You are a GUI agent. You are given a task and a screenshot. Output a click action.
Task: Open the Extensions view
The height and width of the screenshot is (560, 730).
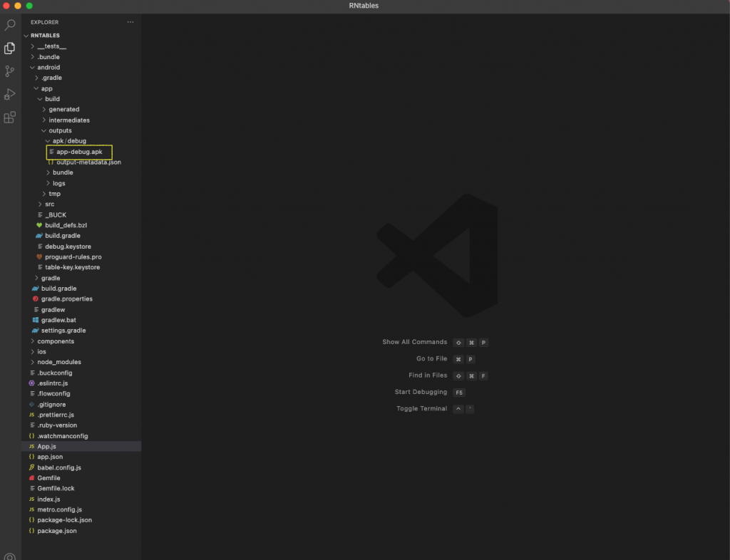click(9, 117)
